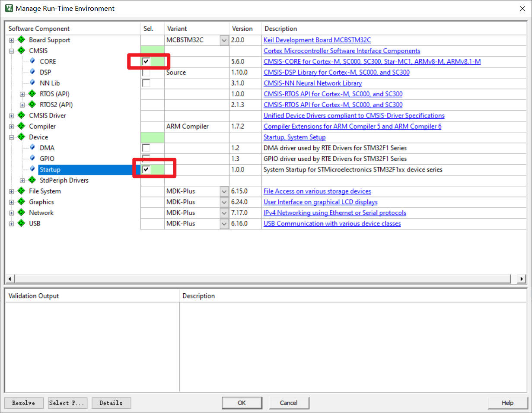Viewport: 532px width, 413px height.
Task: Open the Keil Development Board MCBSTM32C link
Action: click(x=317, y=40)
